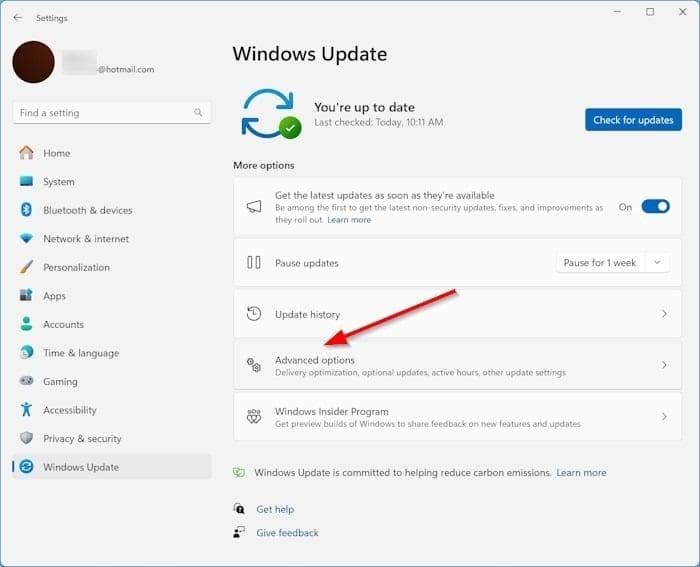Screen dimensions: 700x567
Task: Click the magnifier search icon
Action: [x=198, y=113]
